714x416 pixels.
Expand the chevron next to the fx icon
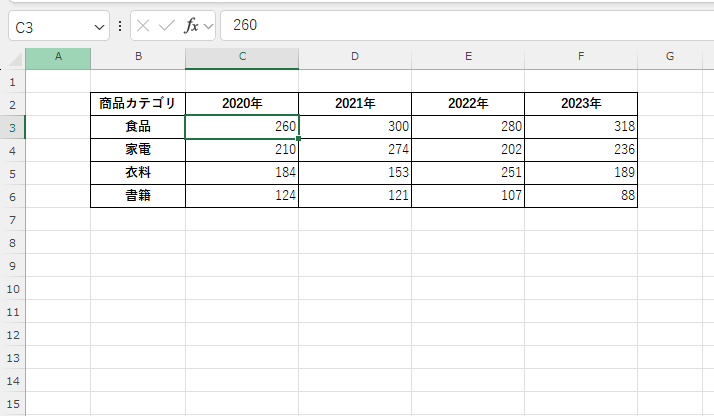pyautogui.click(x=209, y=25)
